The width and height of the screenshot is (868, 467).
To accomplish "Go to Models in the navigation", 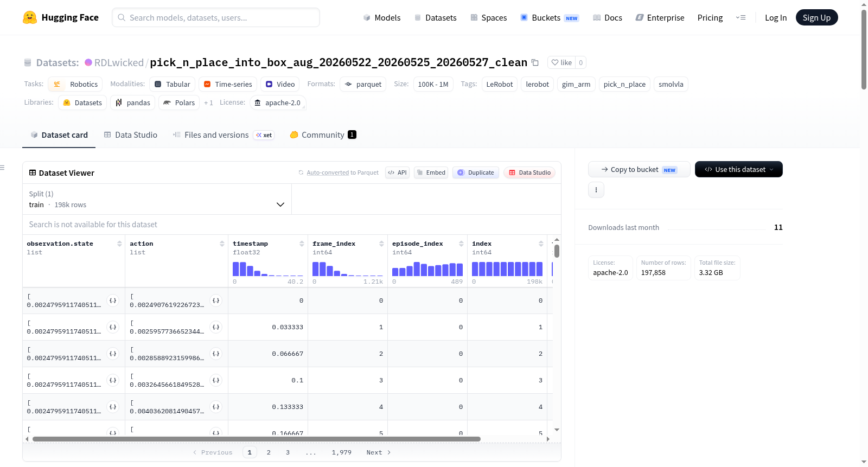I will [x=382, y=17].
